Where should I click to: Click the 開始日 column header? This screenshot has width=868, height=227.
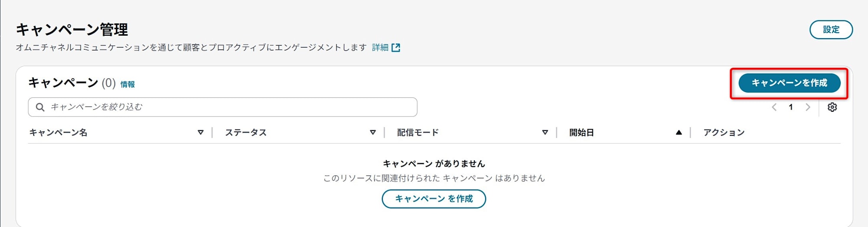coord(582,132)
